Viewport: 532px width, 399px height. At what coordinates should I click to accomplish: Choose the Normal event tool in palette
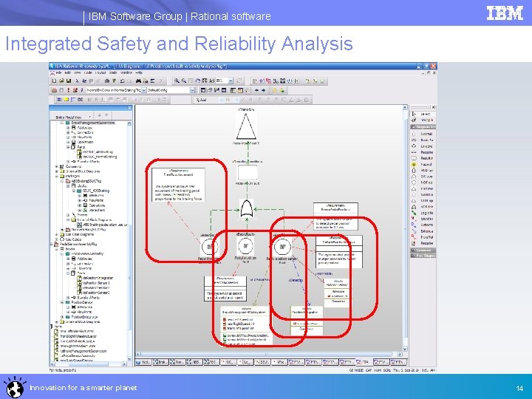(423, 134)
